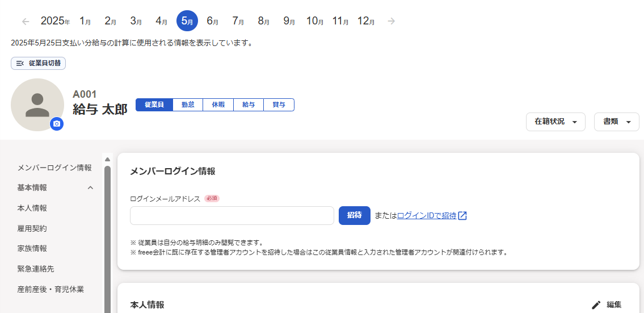
Task: Click the external link icon beside ログインIDで招待
Action: pos(462,216)
